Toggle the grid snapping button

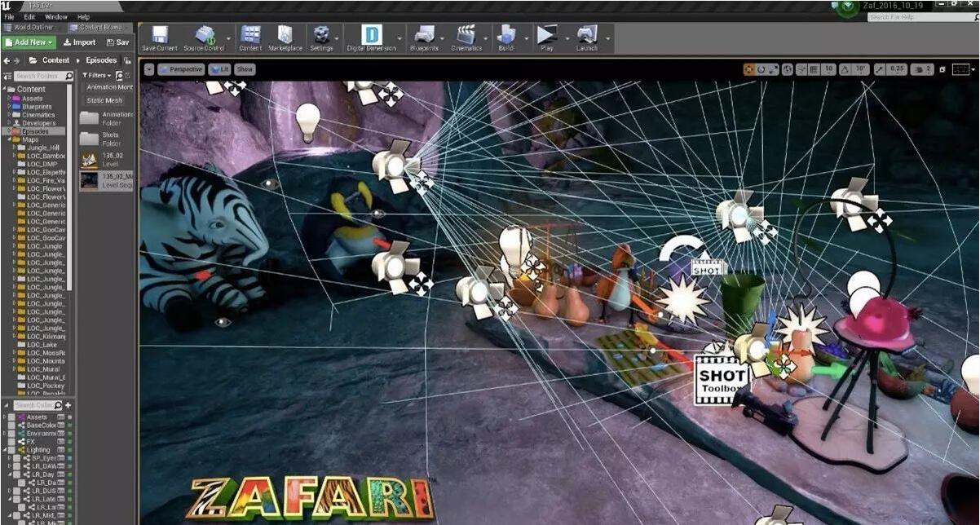click(x=815, y=69)
